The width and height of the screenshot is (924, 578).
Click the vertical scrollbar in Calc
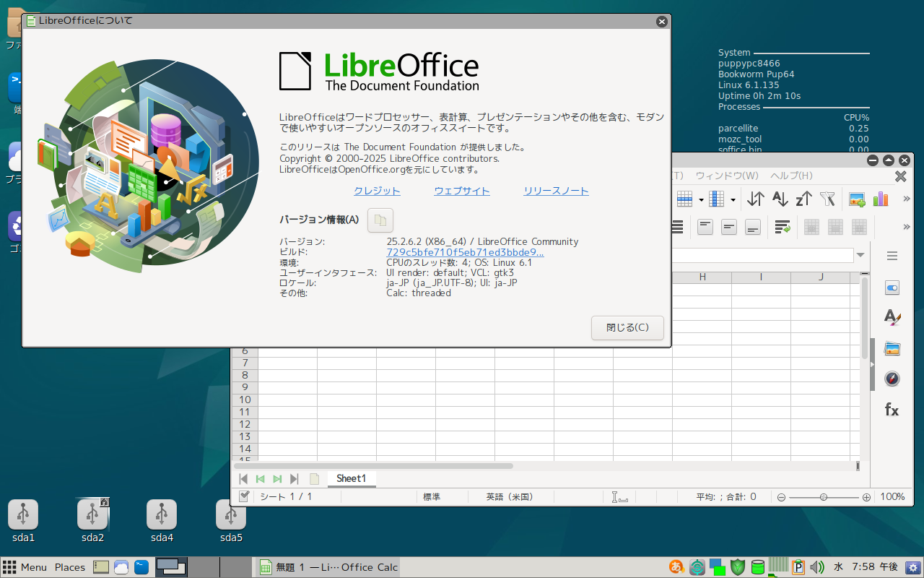(x=865, y=318)
